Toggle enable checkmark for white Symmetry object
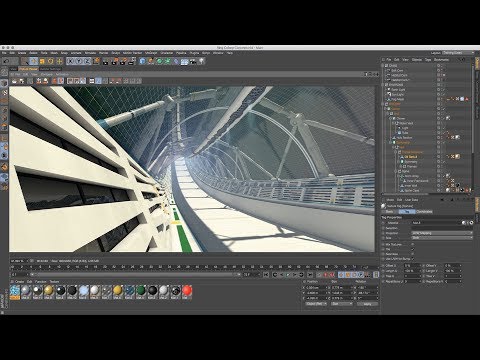The image size is (480, 360). click(443, 162)
